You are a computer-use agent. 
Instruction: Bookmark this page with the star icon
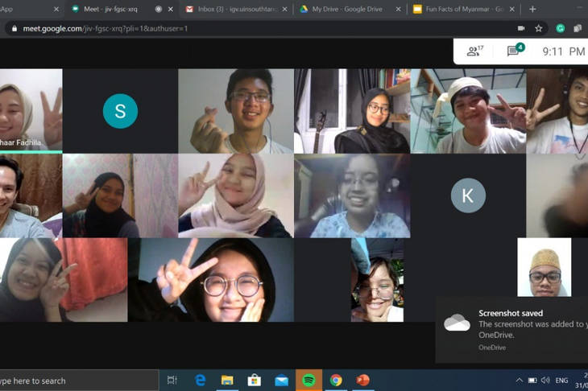(x=539, y=28)
